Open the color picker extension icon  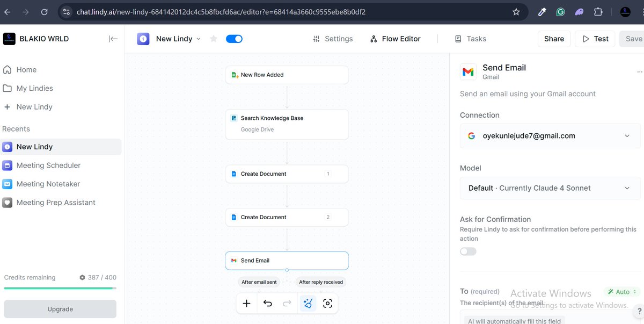pyautogui.click(x=542, y=12)
